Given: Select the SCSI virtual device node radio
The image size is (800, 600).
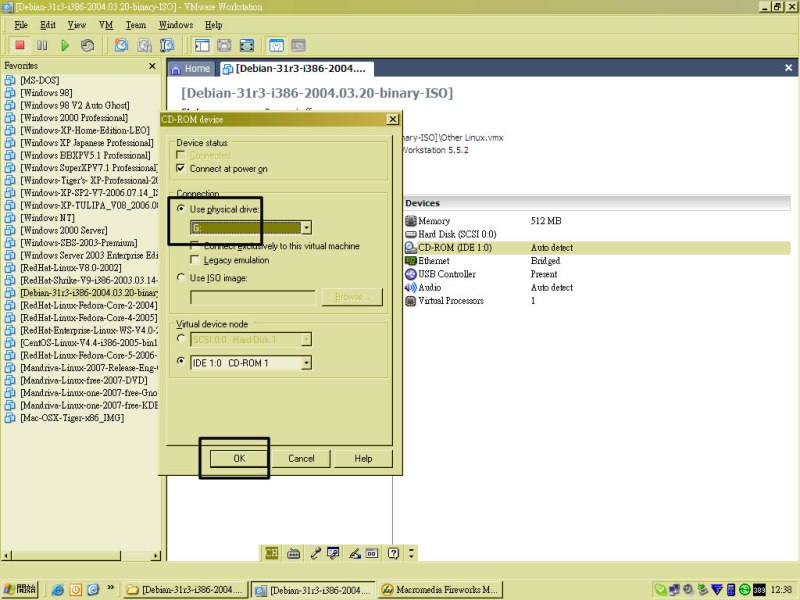Looking at the screenshot, I should coord(181,338).
